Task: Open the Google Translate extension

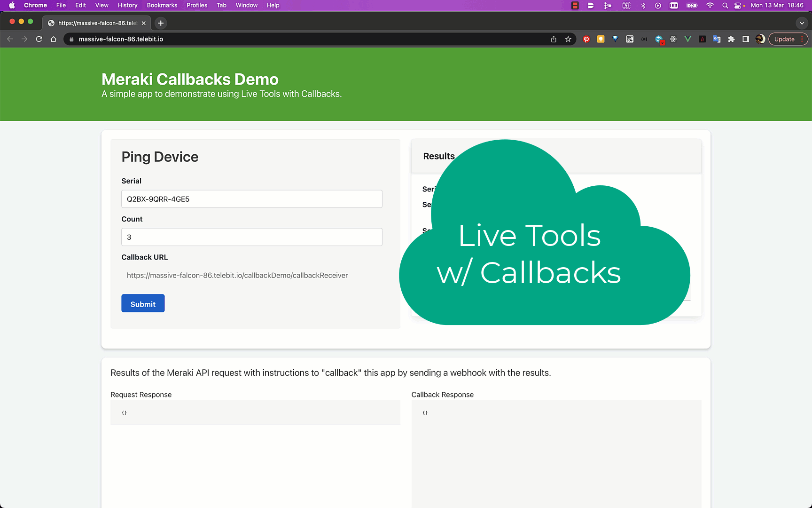Action: click(717, 39)
